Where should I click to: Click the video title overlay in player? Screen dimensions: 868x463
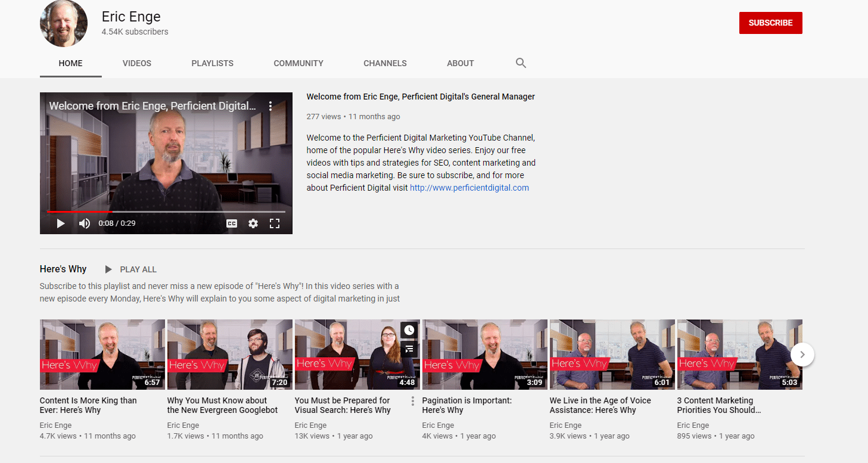[x=153, y=106]
